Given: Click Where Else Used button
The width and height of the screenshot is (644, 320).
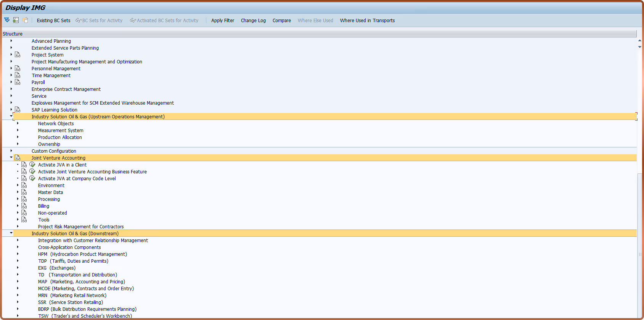Looking at the screenshot, I should pyautogui.click(x=315, y=21).
